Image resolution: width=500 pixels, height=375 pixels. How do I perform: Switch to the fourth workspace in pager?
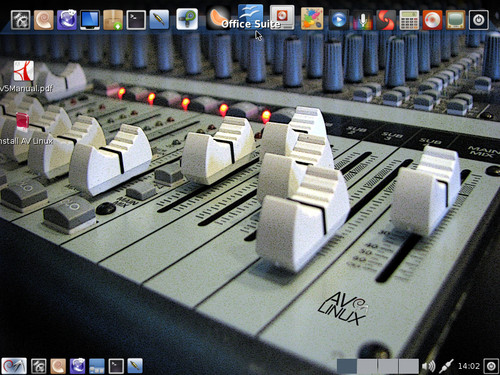click(409, 366)
